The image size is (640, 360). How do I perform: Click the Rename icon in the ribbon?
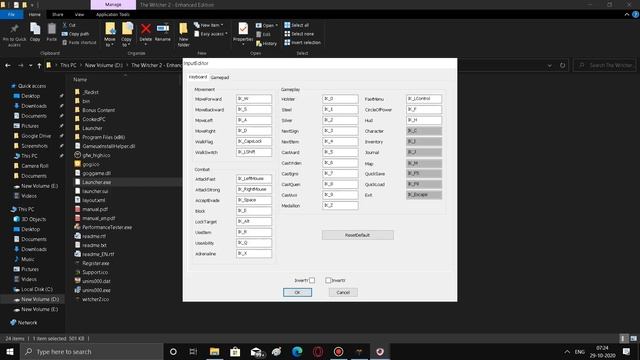pos(163,29)
